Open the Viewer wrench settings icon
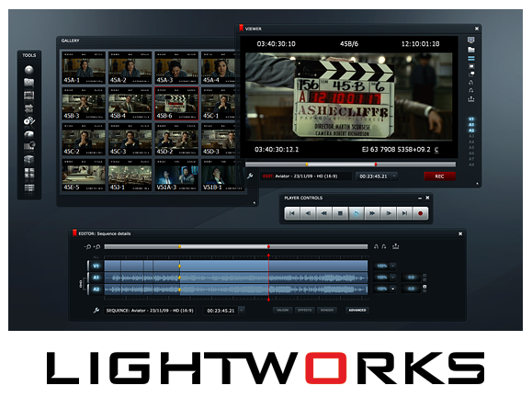This screenshot has width=532, height=397. pos(250,176)
